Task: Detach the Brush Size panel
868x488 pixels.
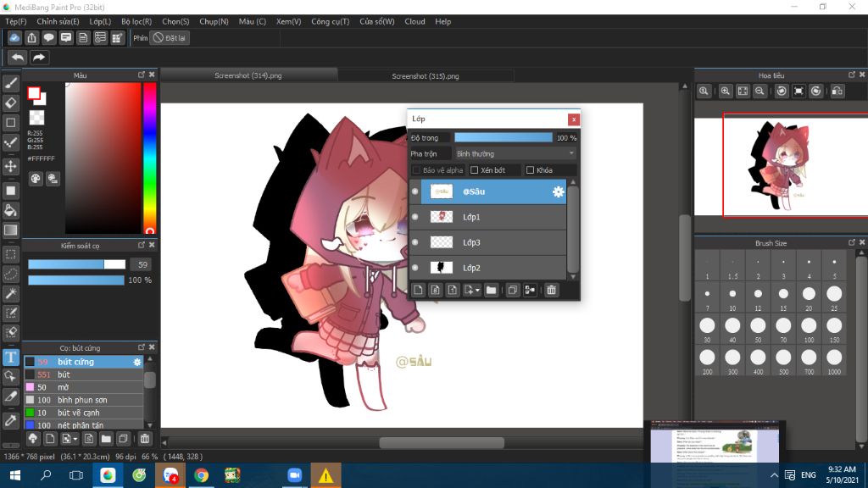Action: pos(851,242)
